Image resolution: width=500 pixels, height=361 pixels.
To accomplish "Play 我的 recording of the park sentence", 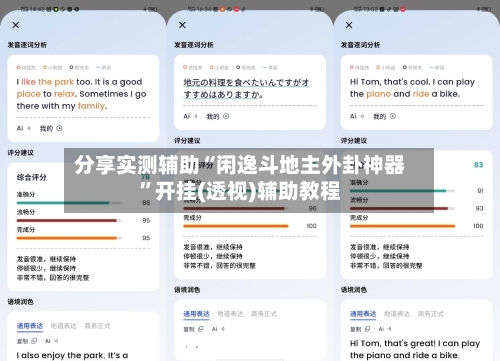I will (51, 128).
